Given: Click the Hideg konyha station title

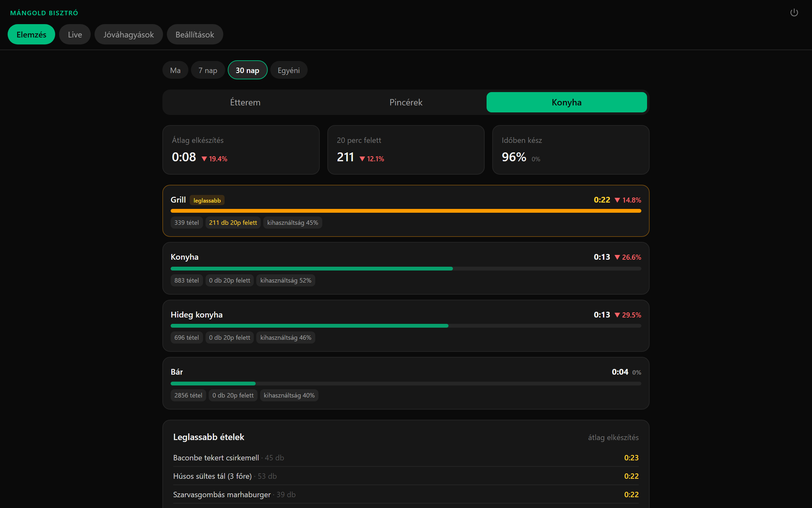Looking at the screenshot, I should 197,315.
